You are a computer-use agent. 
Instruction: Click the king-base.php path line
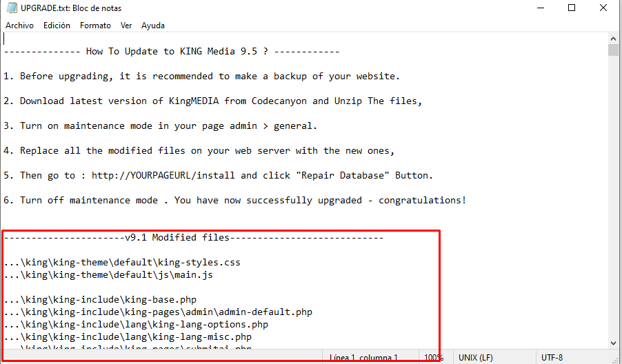100,300
